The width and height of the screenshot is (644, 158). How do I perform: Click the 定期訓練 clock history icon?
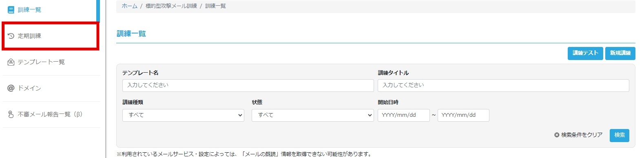pyautogui.click(x=11, y=36)
